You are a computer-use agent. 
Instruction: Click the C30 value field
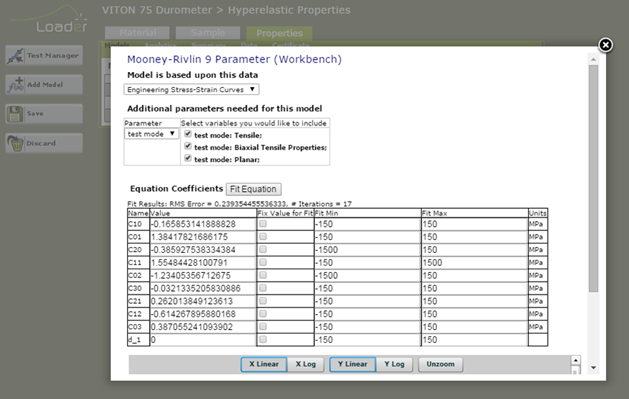click(203, 288)
